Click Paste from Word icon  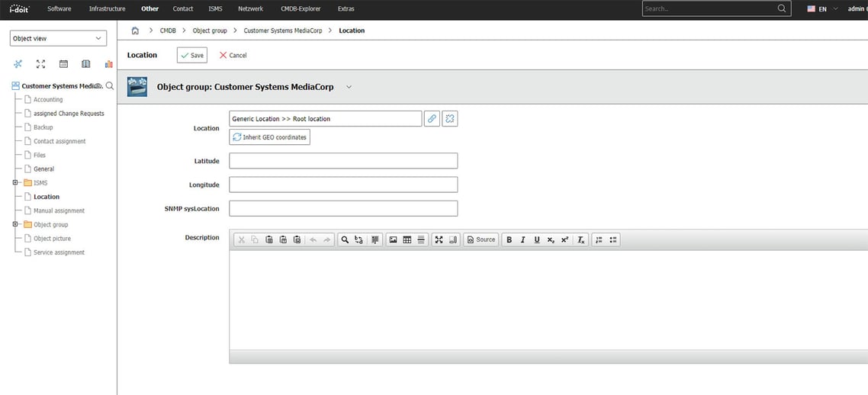click(x=297, y=239)
